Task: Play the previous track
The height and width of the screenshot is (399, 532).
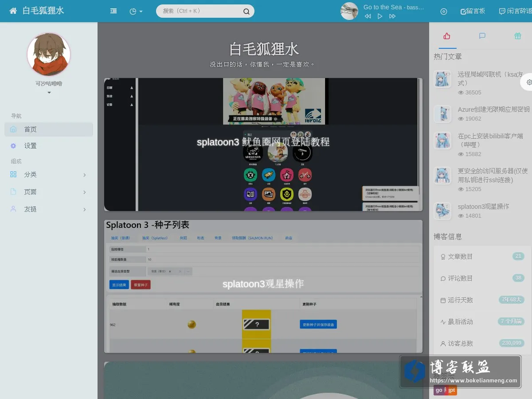Action: coord(368,16)
